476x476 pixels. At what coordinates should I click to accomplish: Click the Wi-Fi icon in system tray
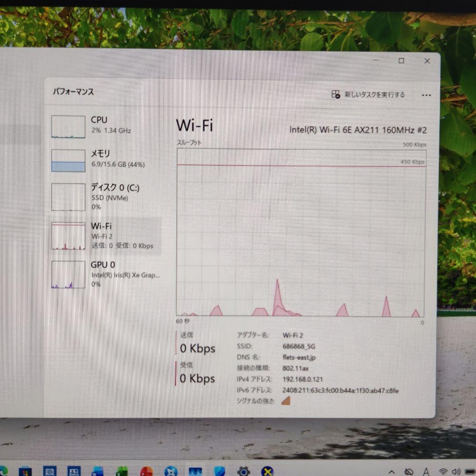pyautogui.click(x=443, y=470)
